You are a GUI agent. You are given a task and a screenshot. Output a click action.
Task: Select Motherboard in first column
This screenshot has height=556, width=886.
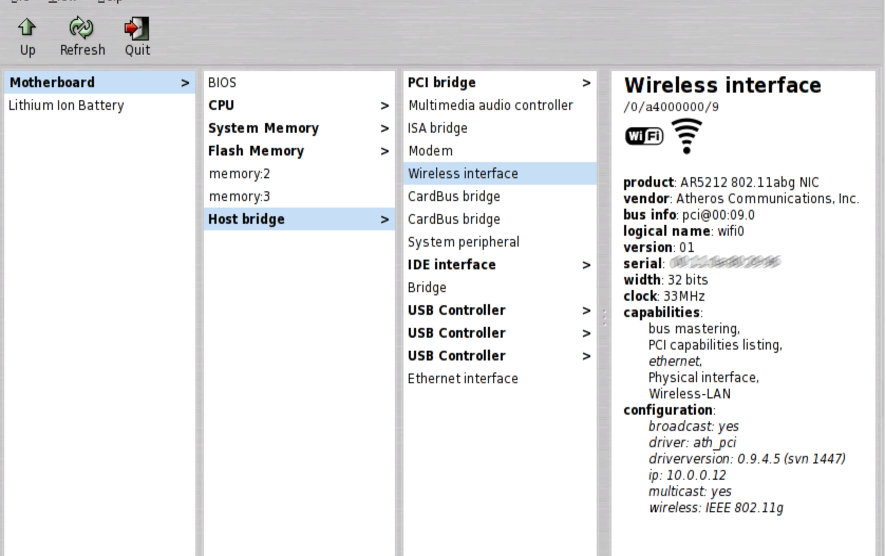pyautogui.click(x=99, y=82)
